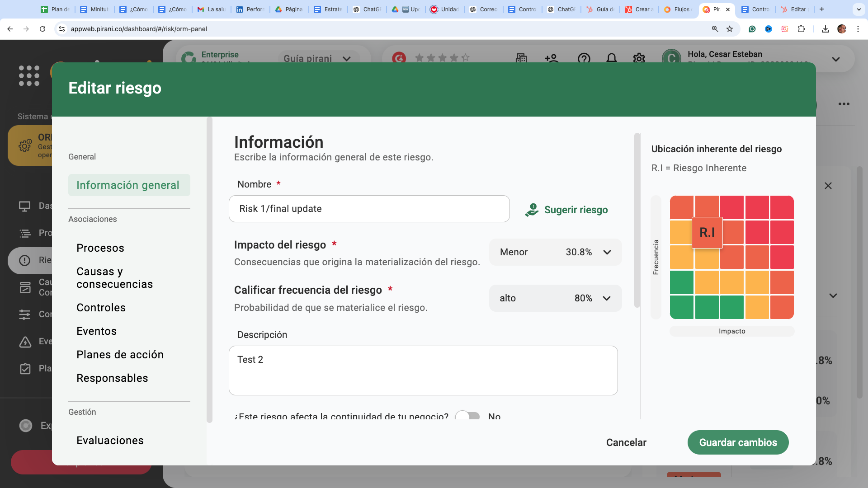Open Impacto del riesgo dropdown

[x=555, y=252]
